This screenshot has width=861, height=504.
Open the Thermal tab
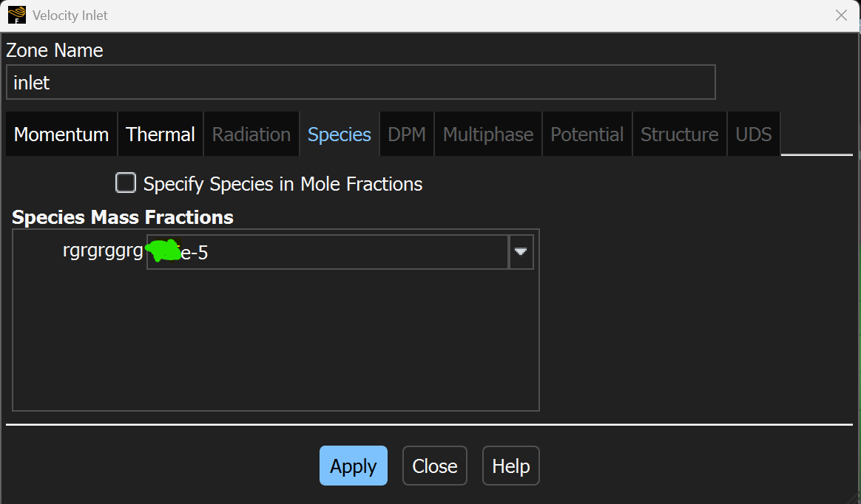click(161, 134)
